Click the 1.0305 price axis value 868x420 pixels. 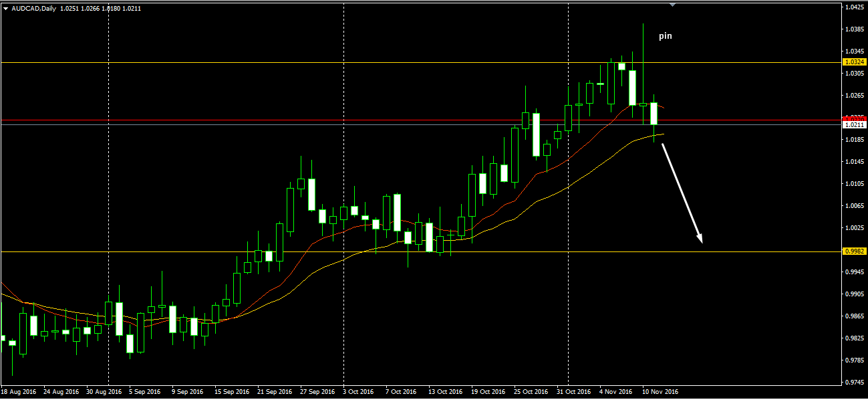point(855,74)
